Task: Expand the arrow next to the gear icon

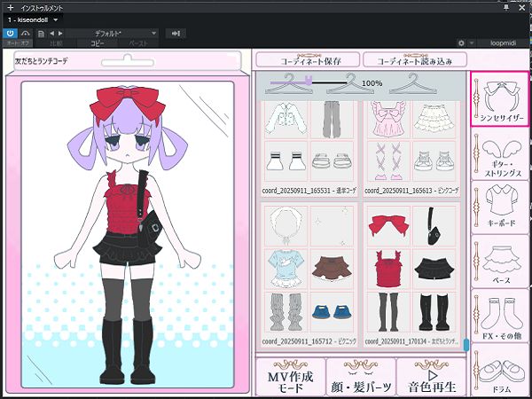Action: (472, 43)
